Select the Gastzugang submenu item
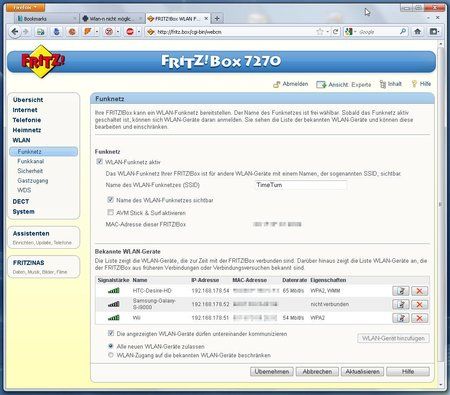This screenshot has height=395, width=450. pyautogui.click(x=33, y=181)
